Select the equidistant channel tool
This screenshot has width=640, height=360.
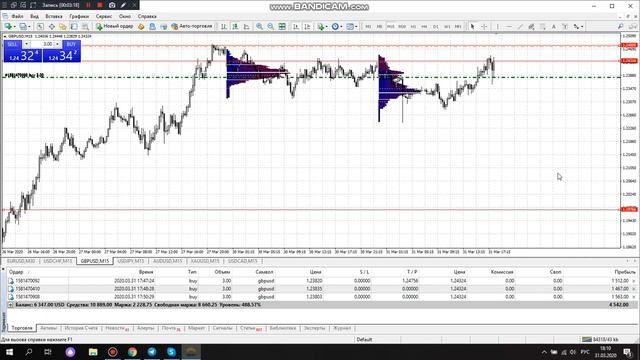pos(531,27)
